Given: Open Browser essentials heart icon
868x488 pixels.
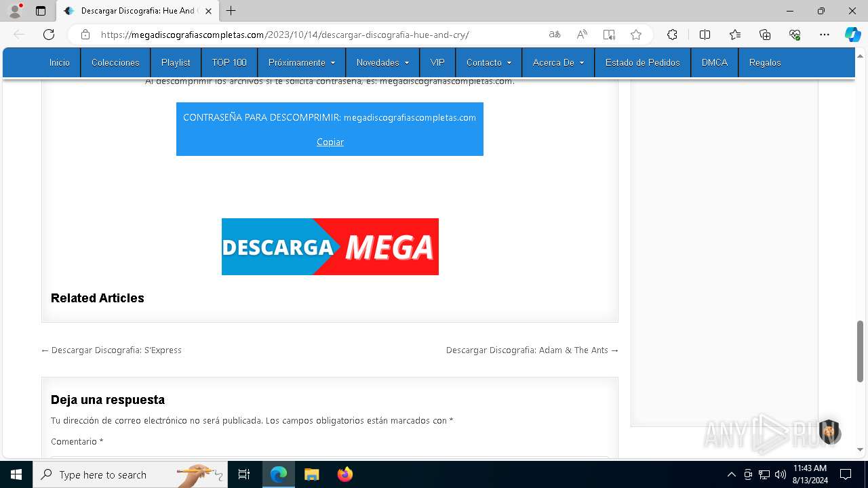Looking at the screenshot, I should click(x=795, y=35).
